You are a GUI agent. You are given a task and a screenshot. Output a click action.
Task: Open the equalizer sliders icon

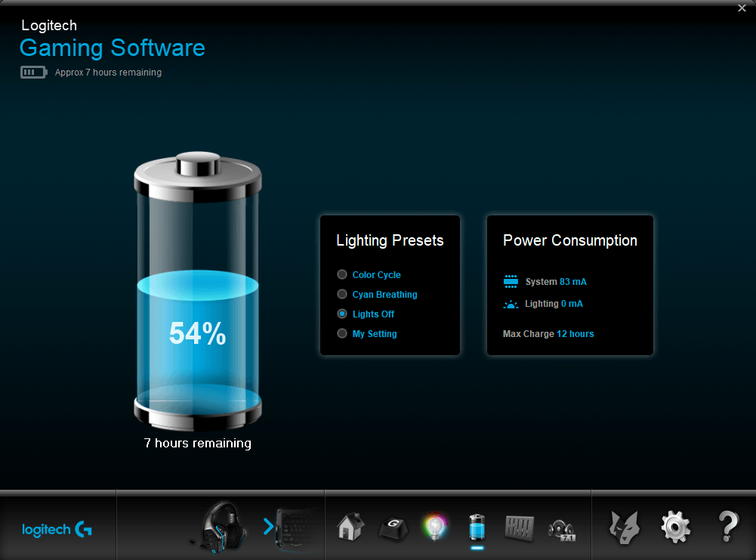520,526
